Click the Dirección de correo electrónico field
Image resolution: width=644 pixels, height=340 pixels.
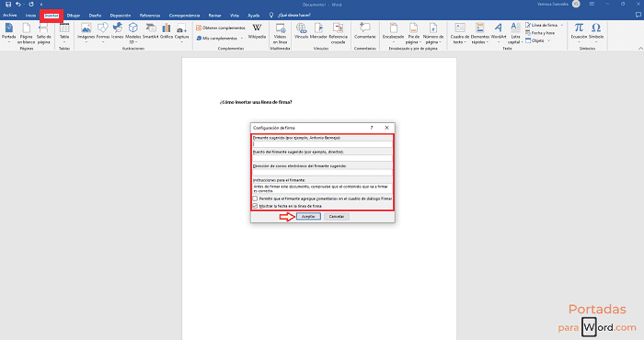point(323,173)
